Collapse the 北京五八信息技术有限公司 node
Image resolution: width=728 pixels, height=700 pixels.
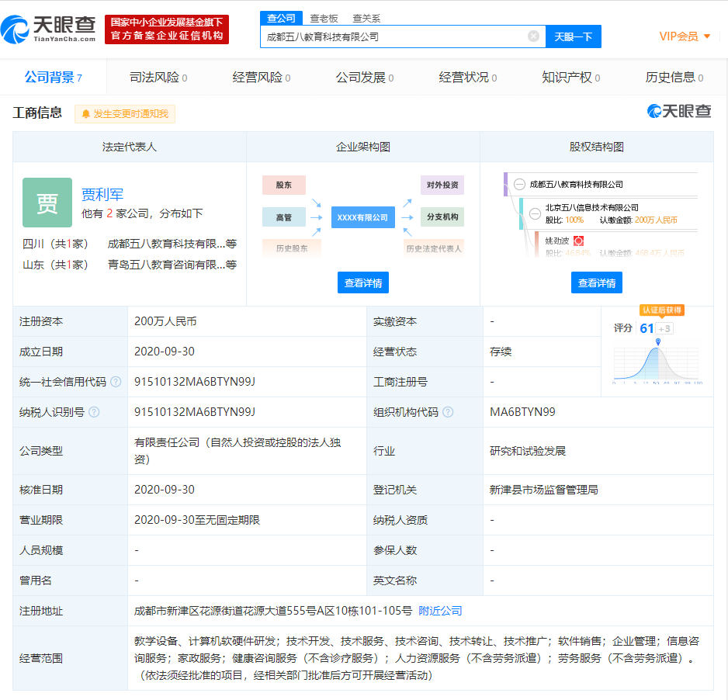point(535,213)
